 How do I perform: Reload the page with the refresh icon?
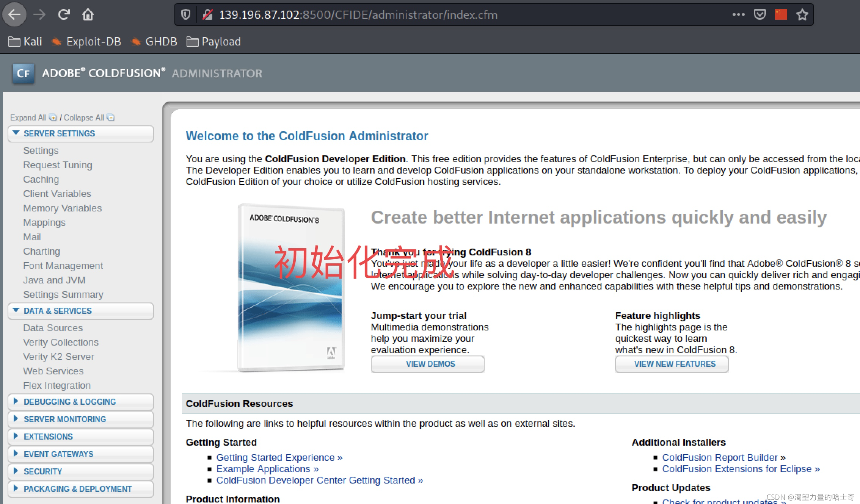pyautogui.click(x=64, y=15)
